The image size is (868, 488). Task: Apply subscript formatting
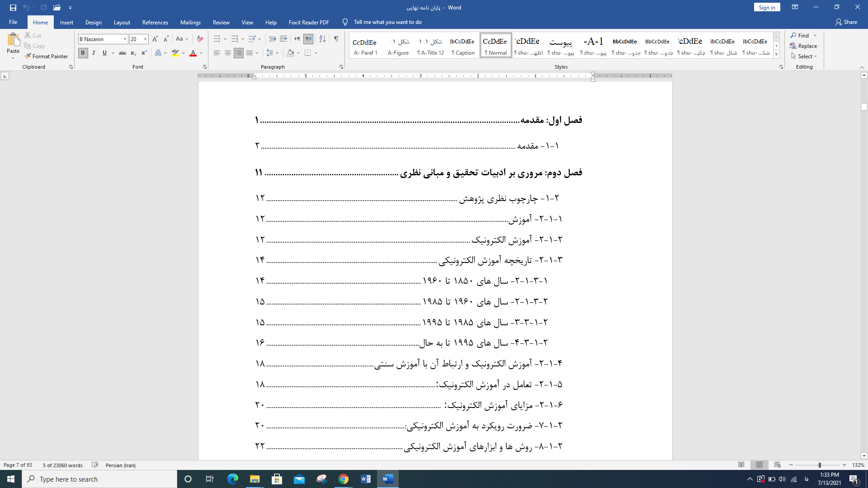click(x=133, y=53)
